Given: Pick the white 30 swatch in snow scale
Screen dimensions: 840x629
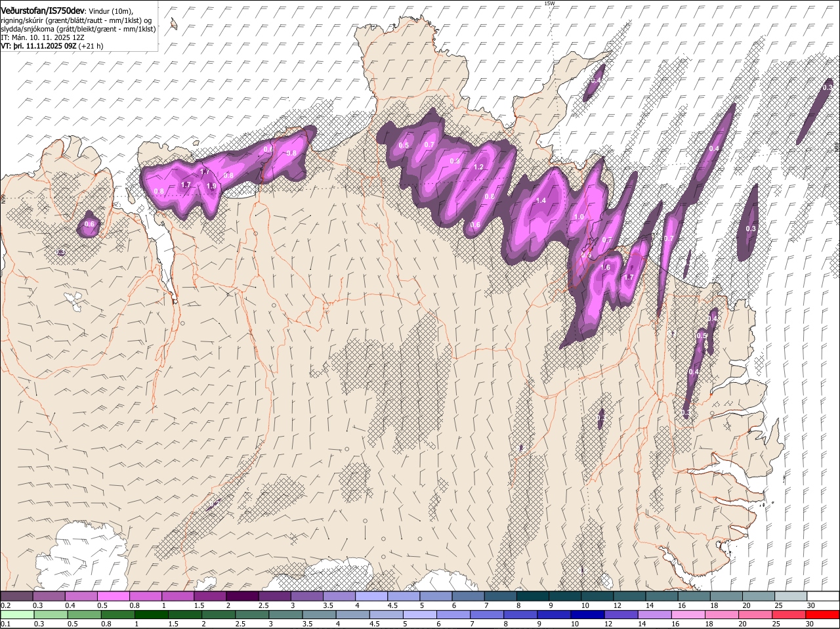Looking at the screenshot, I should (823, 596).
